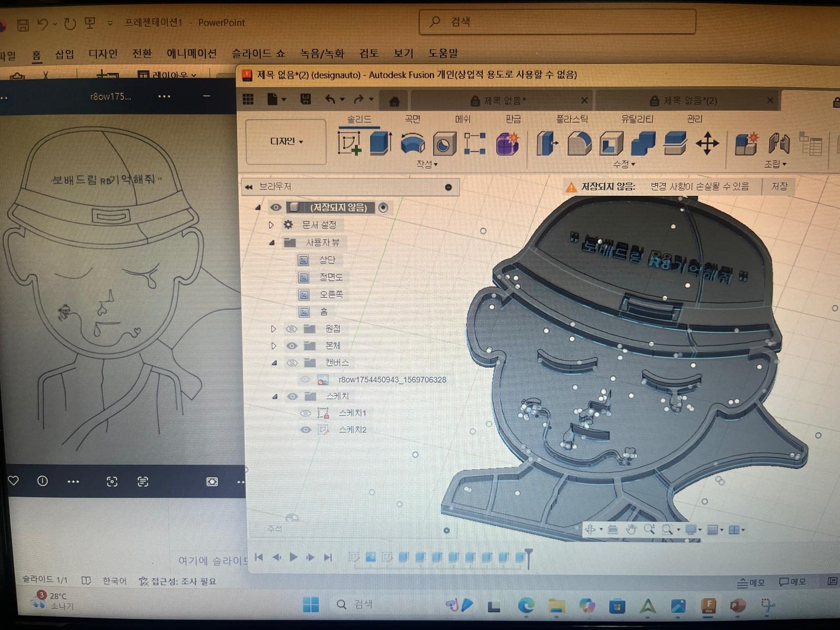Expand the 문서 설정 tree node

pos(271,225)
